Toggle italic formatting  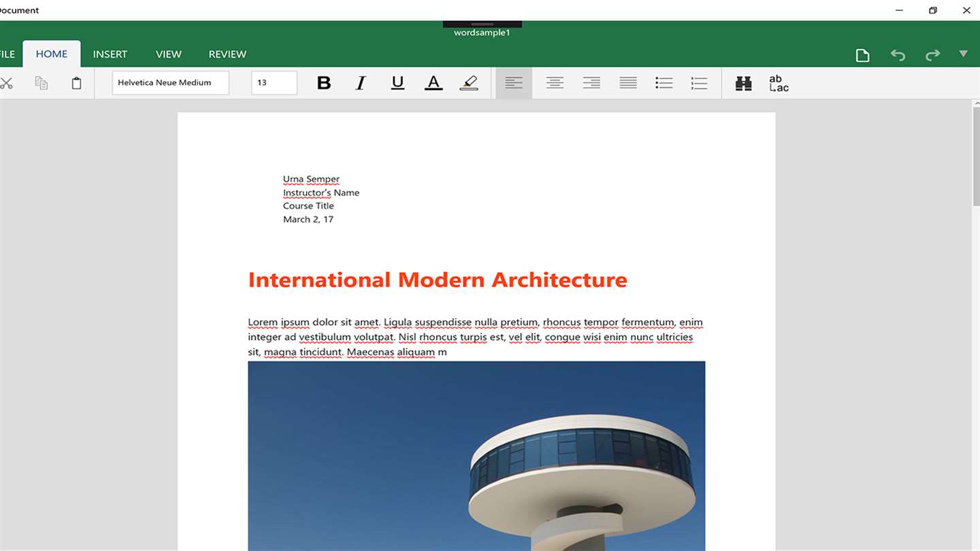click(361, 83)
